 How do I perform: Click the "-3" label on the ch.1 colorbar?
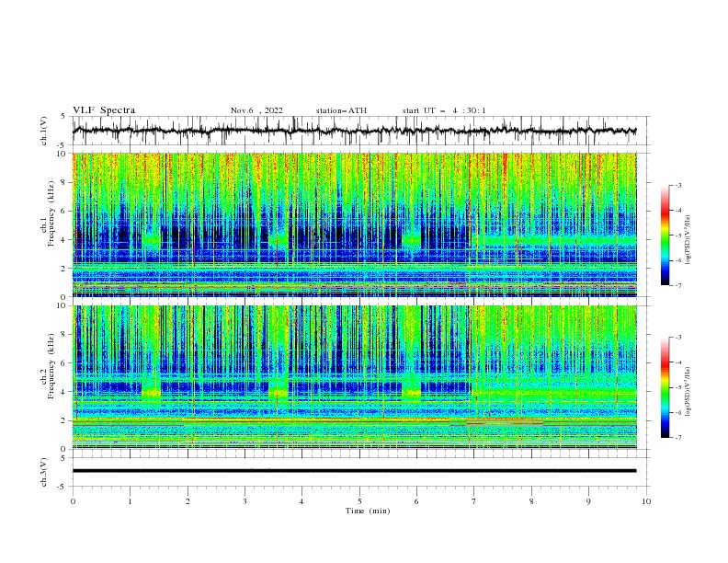(677, 185)
